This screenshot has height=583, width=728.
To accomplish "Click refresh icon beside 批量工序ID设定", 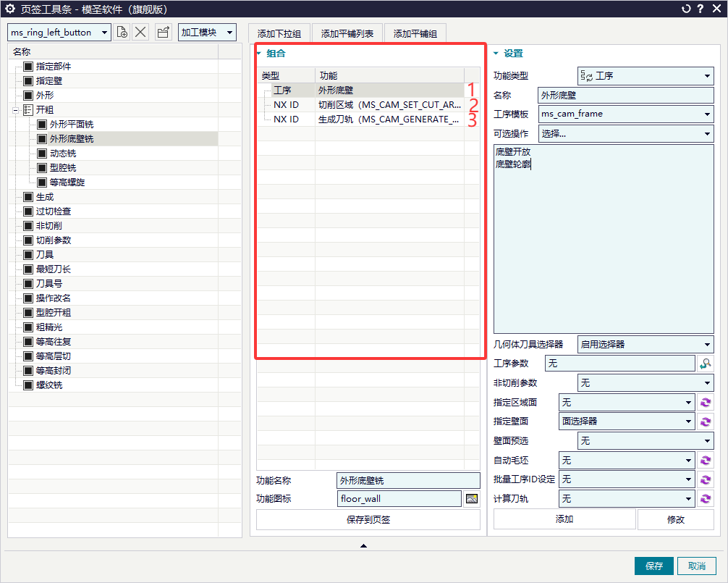I will tap(706, 479).
